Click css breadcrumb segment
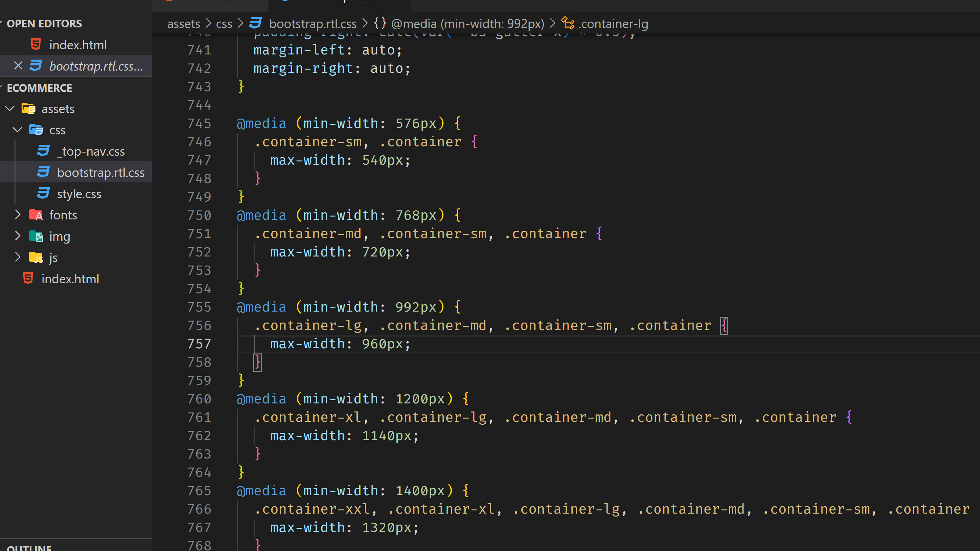980x551 pixels. coord(224,24)
